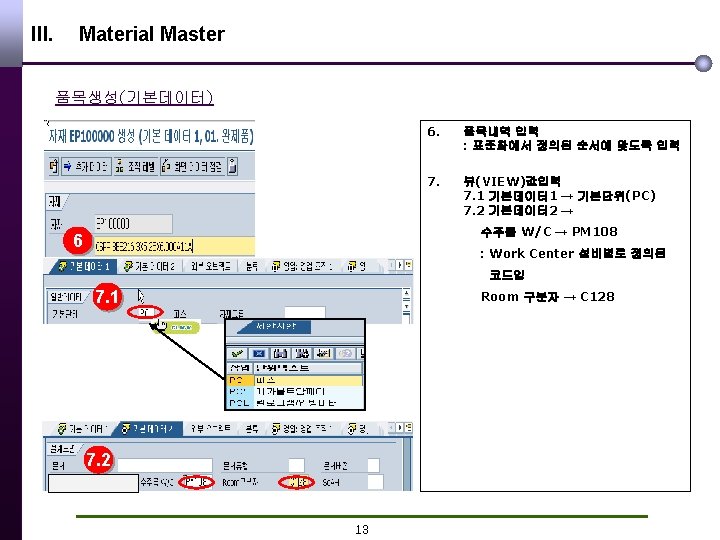Click the 수주국 W/C field containing PM108

coord(196,482)
